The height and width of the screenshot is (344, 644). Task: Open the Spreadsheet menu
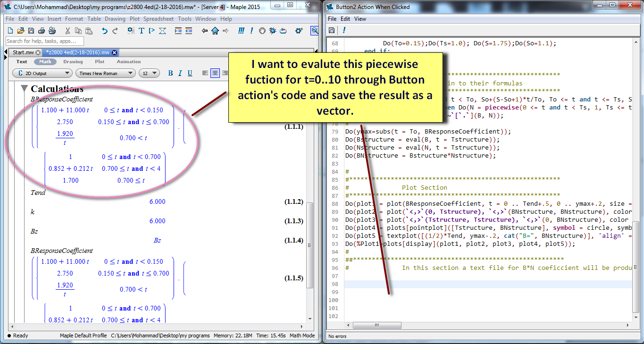(x=159, y=19)
